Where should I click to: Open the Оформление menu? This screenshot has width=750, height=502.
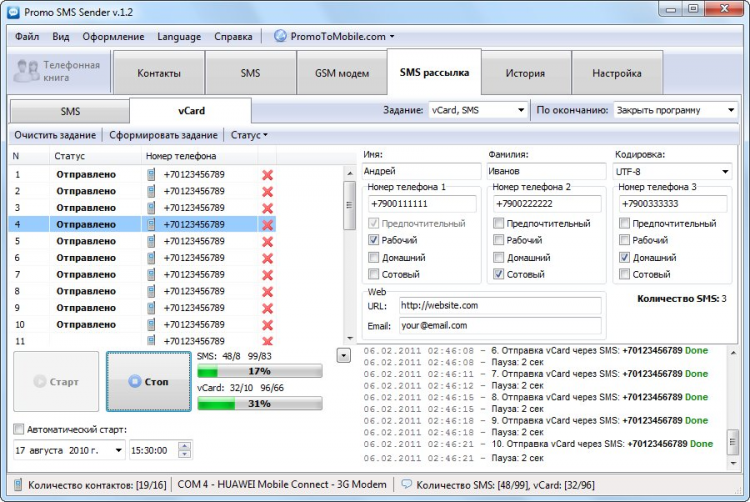pyautogui.click(x=113, y=36)
